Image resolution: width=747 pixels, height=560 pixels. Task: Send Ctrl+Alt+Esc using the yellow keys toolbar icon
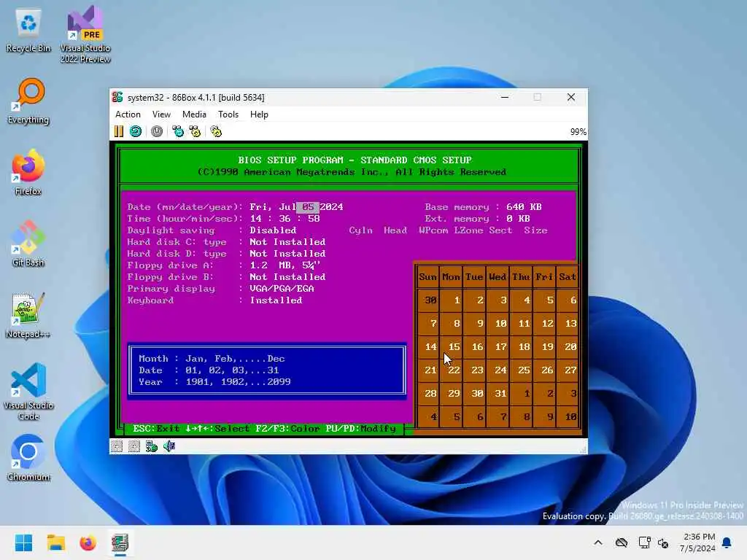[195, 131]
